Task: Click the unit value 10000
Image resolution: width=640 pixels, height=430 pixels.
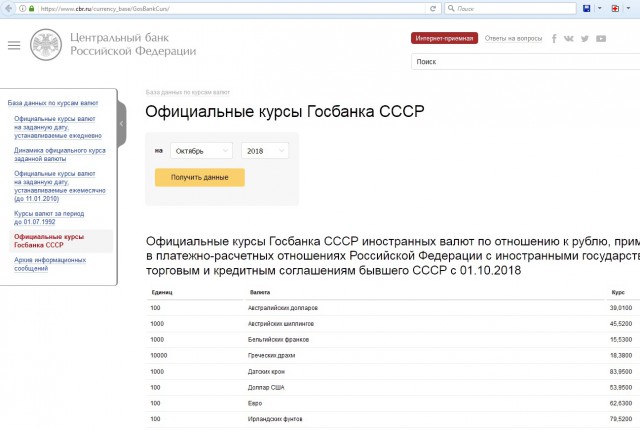Action: 159,355
